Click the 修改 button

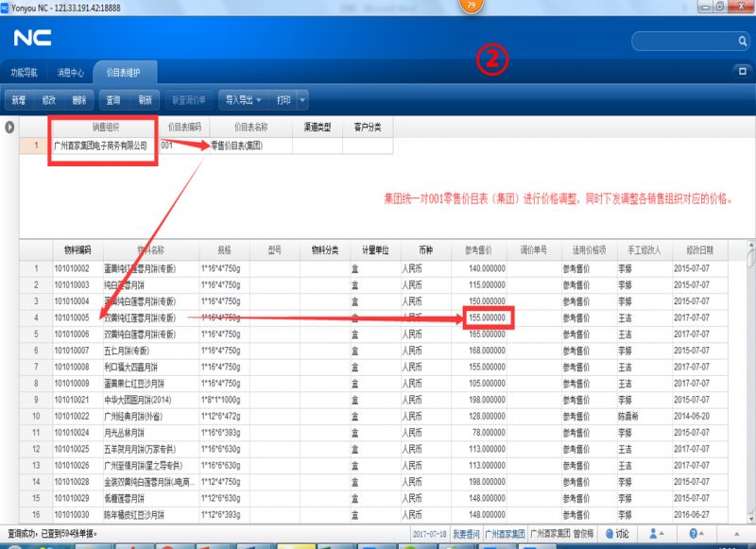click(49, 100)
